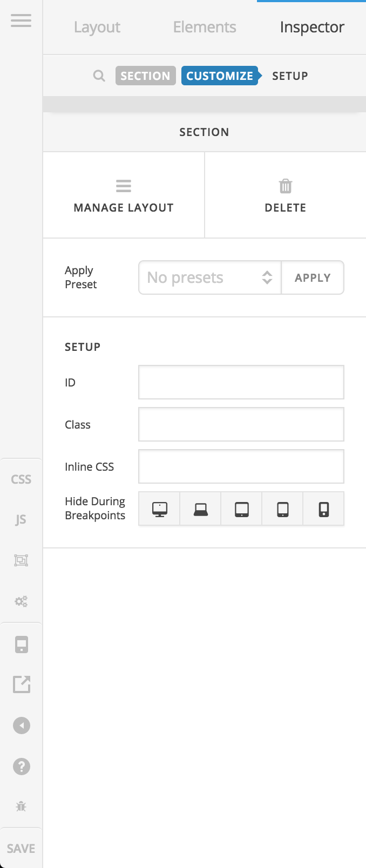Click the Apply preset button
366x868 pixels.
pos(313,278)
